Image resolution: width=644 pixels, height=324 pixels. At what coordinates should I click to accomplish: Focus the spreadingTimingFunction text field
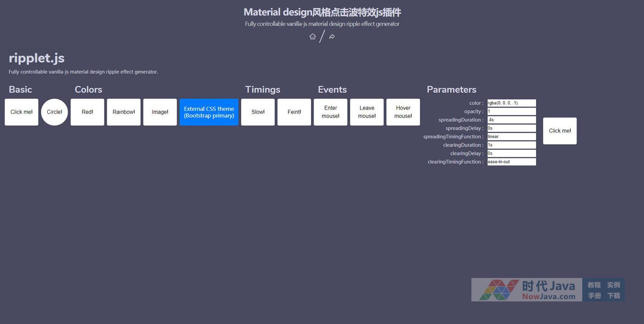click(511, 137)
